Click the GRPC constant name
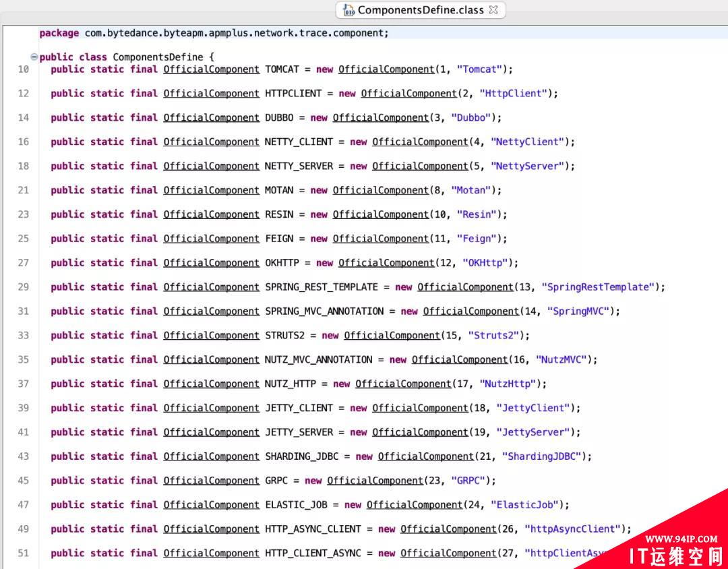Screen dimensions: 728x569 (276, 480)
